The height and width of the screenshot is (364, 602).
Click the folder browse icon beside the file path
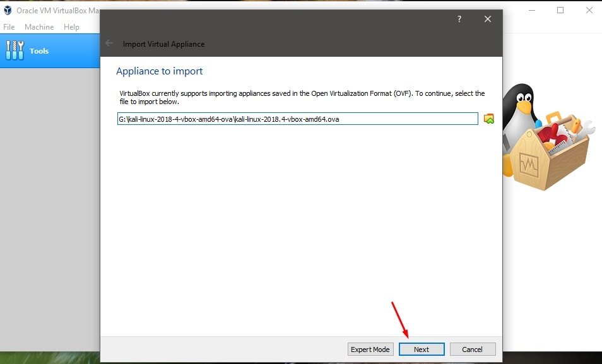[x=488, y=118]
